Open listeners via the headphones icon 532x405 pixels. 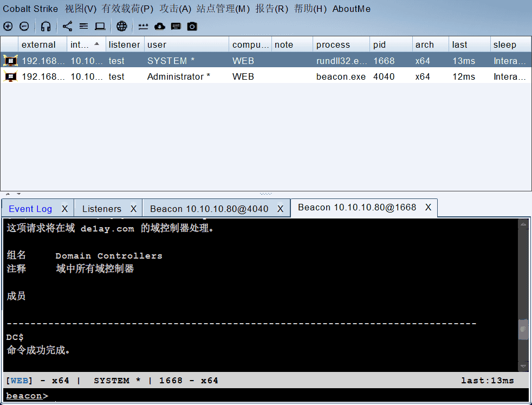point(46,26)
